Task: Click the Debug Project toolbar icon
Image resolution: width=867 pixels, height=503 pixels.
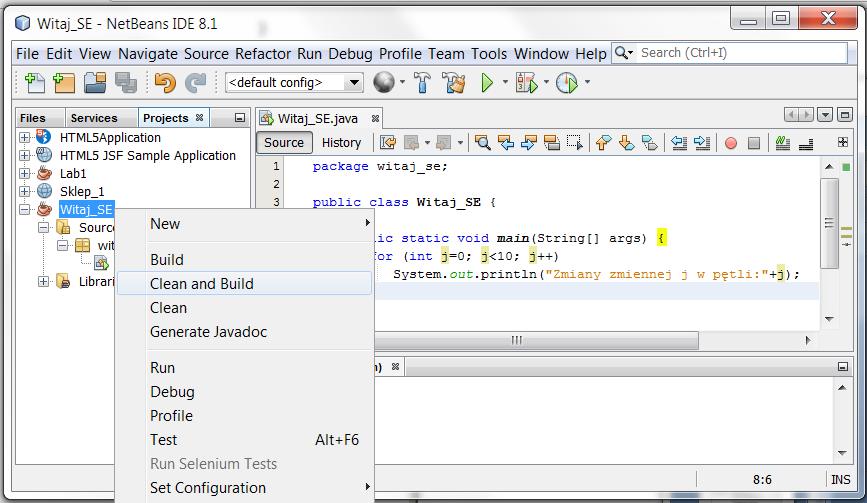Action: click(x=526, y=82)
